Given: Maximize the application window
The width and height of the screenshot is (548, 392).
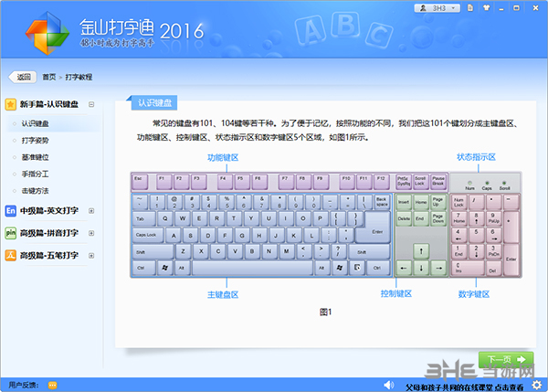Looking at the screenshot, I should (516, 7).
